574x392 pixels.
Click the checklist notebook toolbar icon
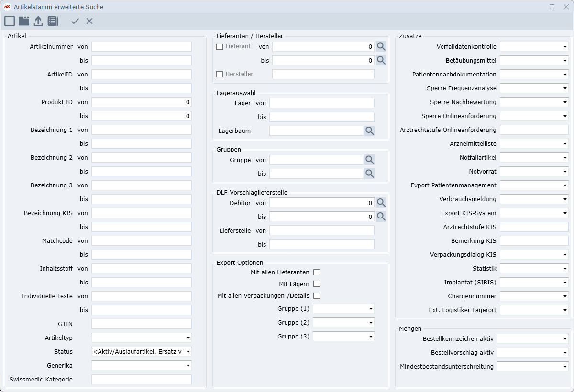click(x=53, y=21)
